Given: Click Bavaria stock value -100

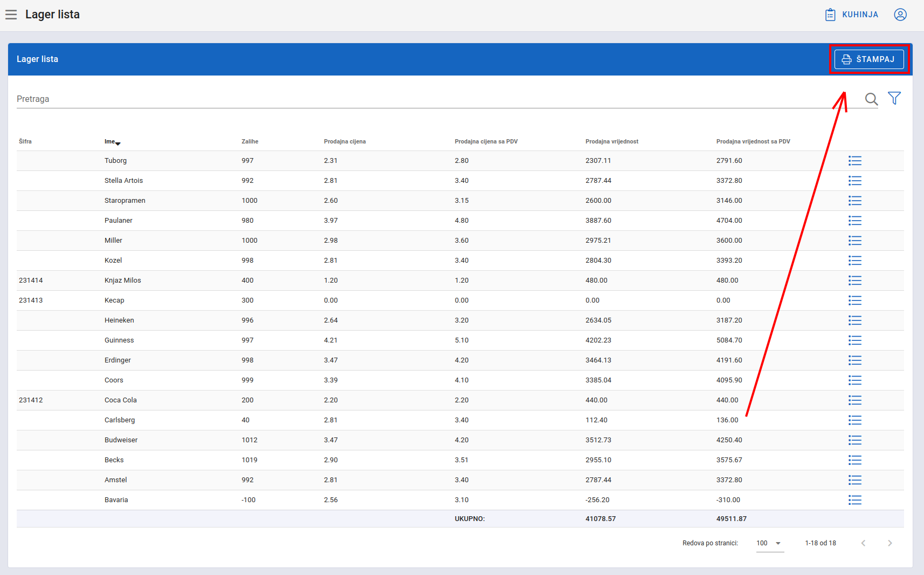Looking at the screenshot, I should tap(249, 500).
